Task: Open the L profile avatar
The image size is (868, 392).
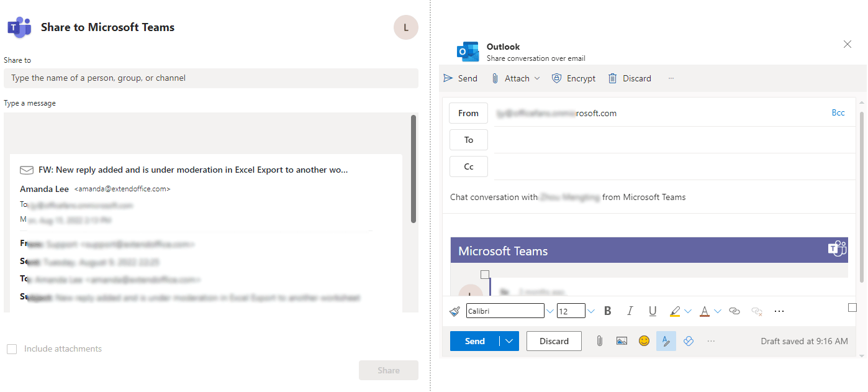Action: 406,27
